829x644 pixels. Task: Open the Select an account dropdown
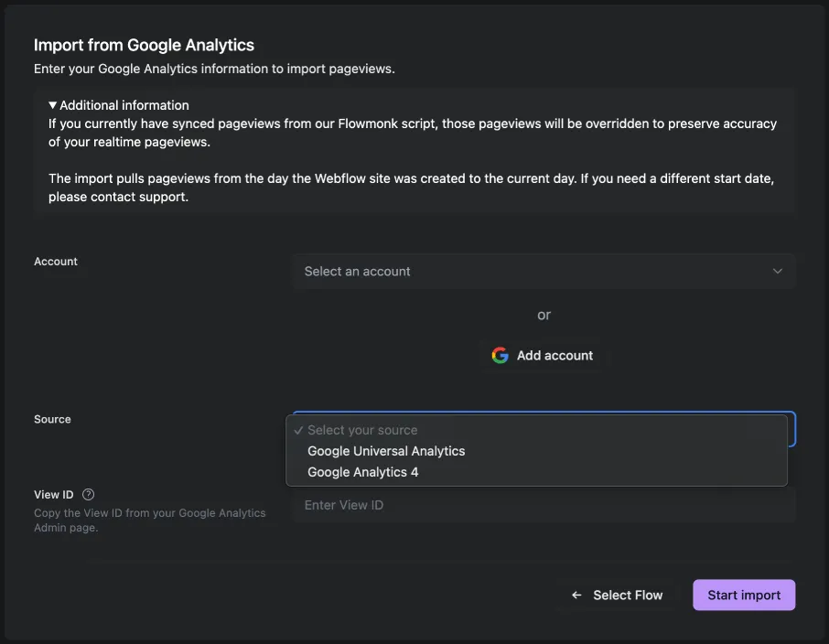(x=544, y=272)
